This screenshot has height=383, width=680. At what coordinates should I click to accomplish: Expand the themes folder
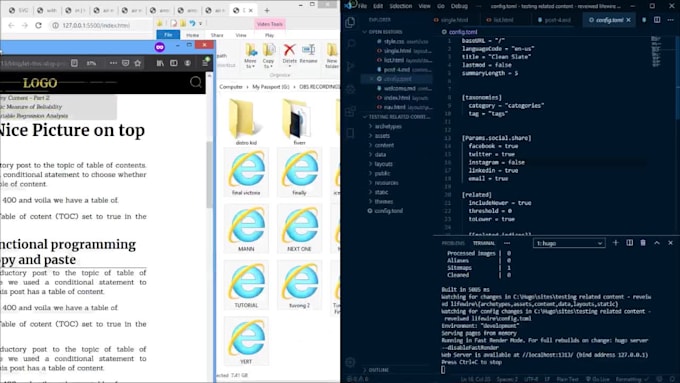tap(384, 201)
